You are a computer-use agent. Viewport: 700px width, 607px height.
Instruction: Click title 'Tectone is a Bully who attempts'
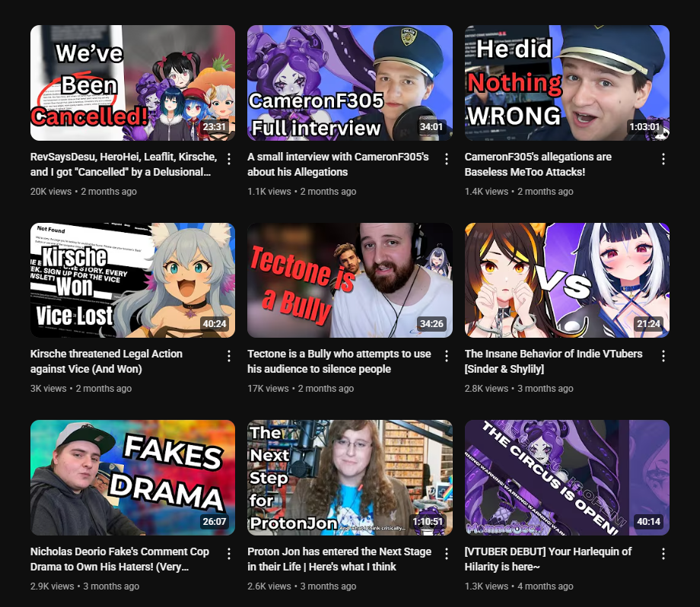click(x=339, y=354)
